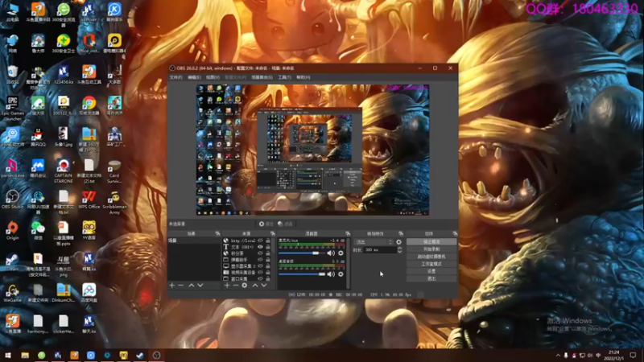Image resolution: width=644 pixels, height=362 pixels.
Task: Click 停止推流 stop streaming button
Action: (431, 242)
